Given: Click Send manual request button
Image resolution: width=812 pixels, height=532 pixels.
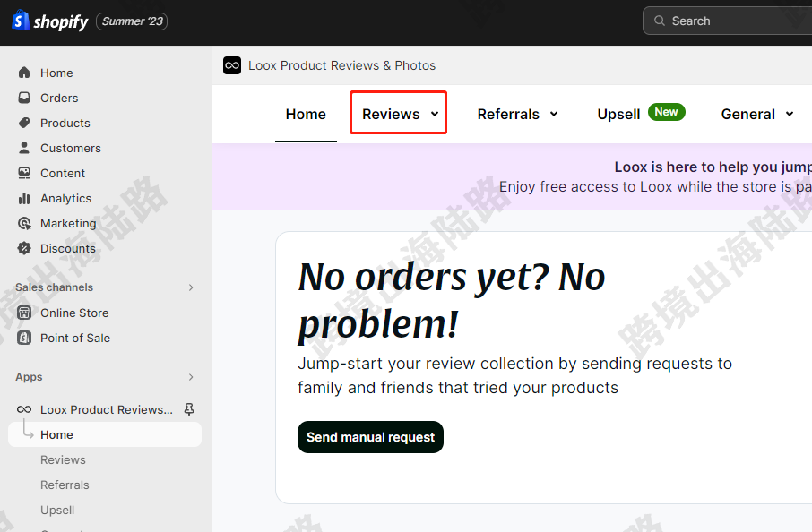Looking at the screenshot, I should click(370, 437).
